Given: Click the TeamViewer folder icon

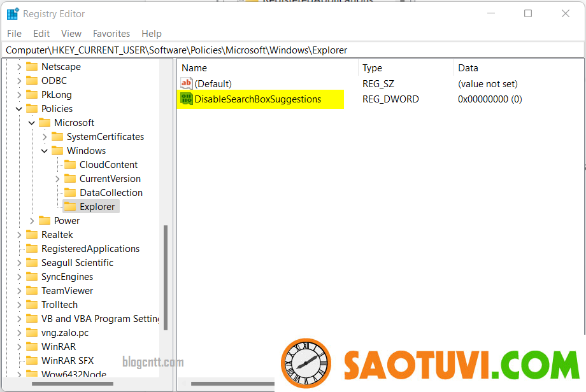Looking at the screenshot, I should 32,290.
